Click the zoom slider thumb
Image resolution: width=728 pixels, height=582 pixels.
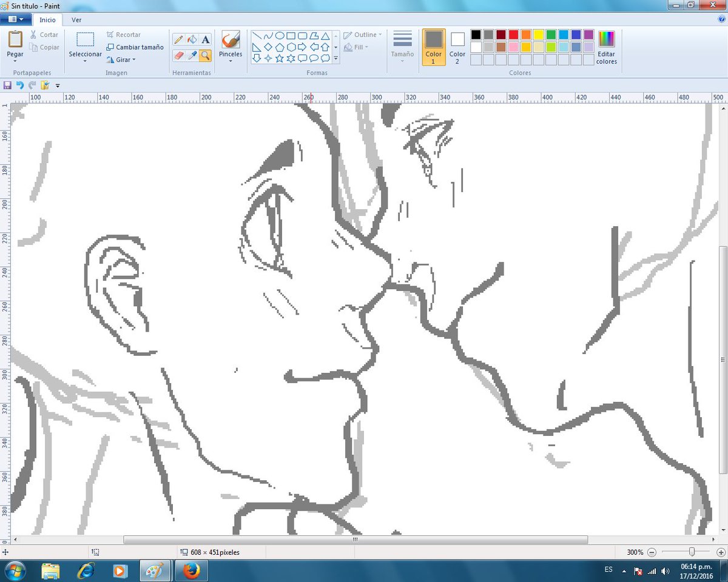(x=692, y=552)
